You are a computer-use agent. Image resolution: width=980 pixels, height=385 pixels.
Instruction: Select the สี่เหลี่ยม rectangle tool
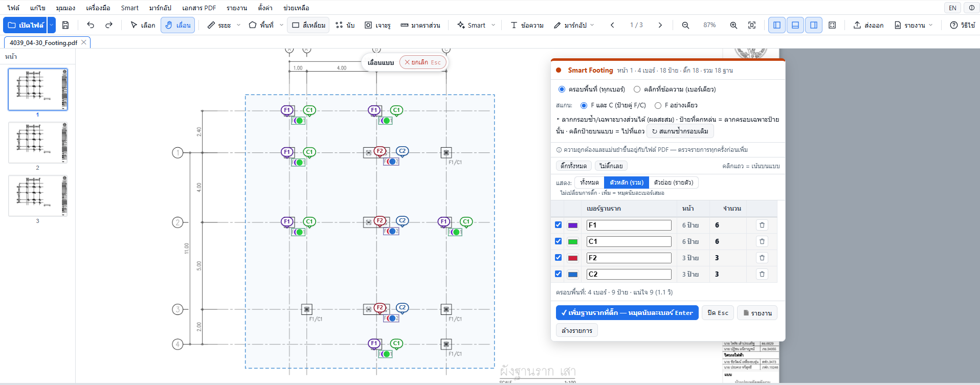coord(308,25)
